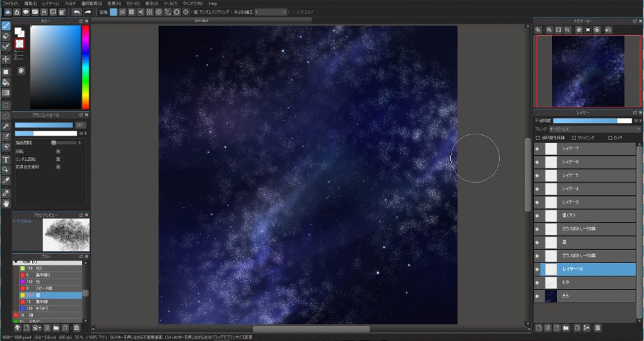Choose the Hand pan tool
644x341 pixels.
click(6, 203)
